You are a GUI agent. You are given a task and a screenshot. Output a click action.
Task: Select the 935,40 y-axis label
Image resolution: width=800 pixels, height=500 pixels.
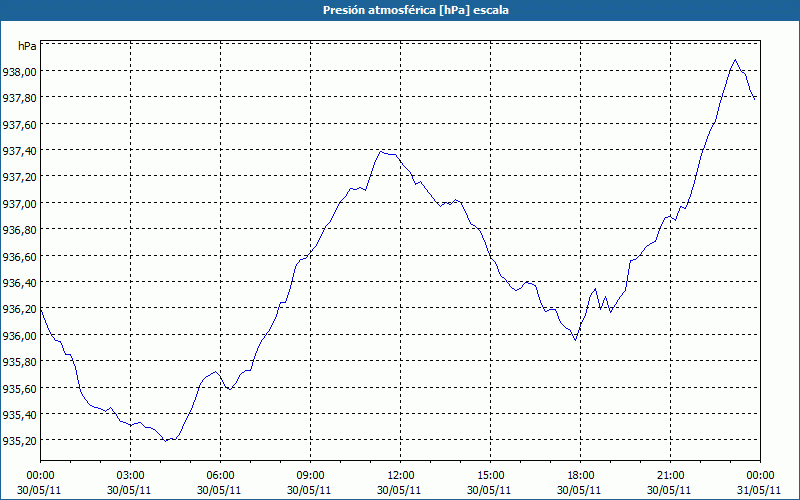(19, 414)
